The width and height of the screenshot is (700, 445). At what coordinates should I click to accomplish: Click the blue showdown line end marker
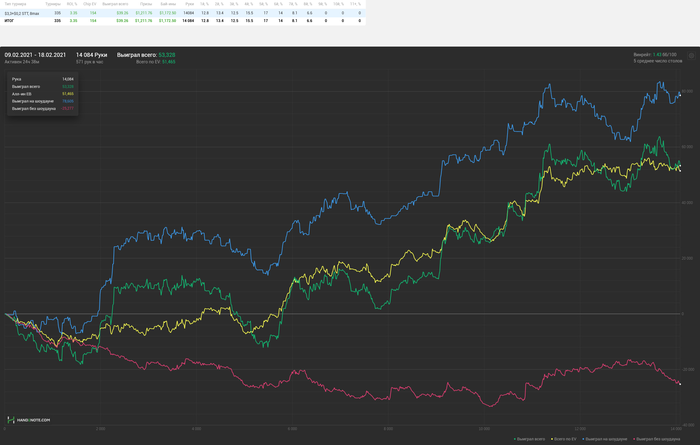[x=680, y=95]
